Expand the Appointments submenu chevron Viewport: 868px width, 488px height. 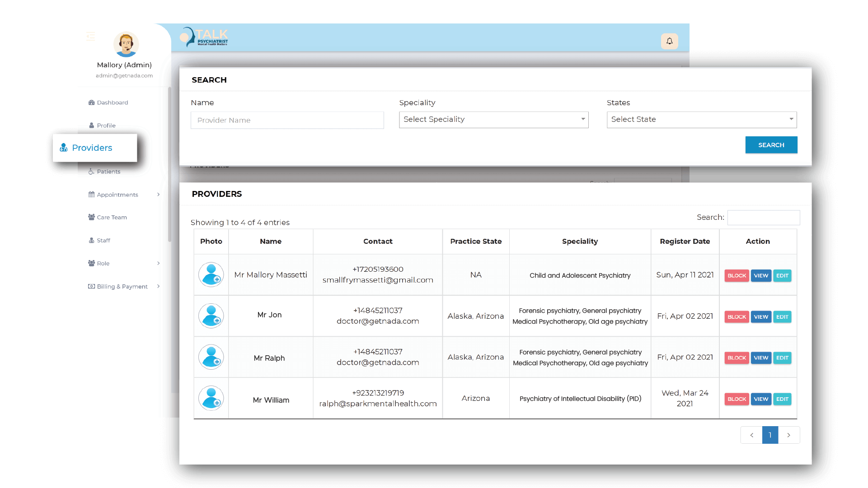(158, 195)
